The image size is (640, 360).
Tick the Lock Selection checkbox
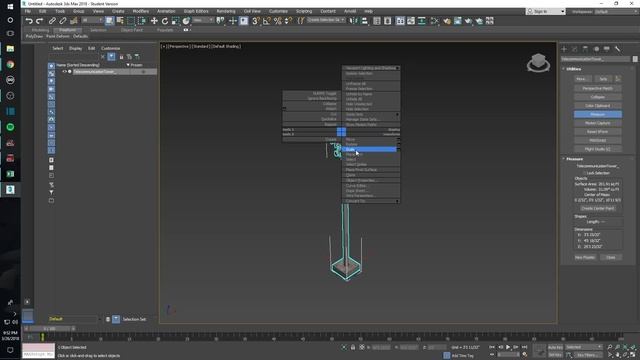[x=584, y=173]
